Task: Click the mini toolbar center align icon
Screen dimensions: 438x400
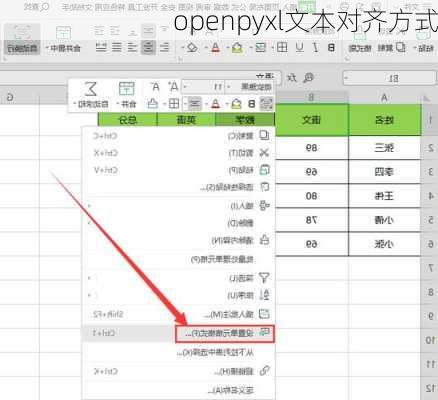Action: [194, 104]
